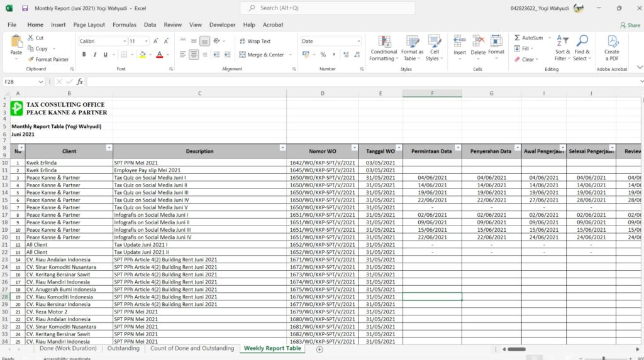Click Create a PDF Acrobat icon
Screen dimensions: 644x360
(612, 48)
